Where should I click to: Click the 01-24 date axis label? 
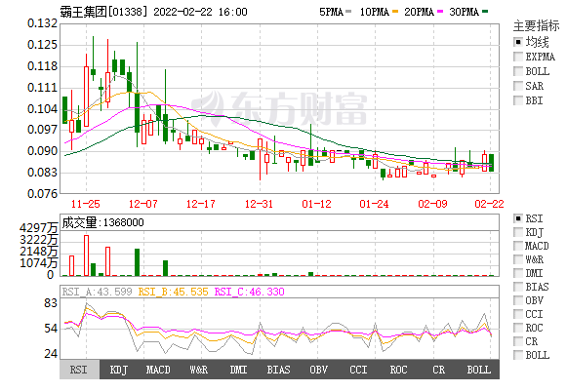[375, 204]
